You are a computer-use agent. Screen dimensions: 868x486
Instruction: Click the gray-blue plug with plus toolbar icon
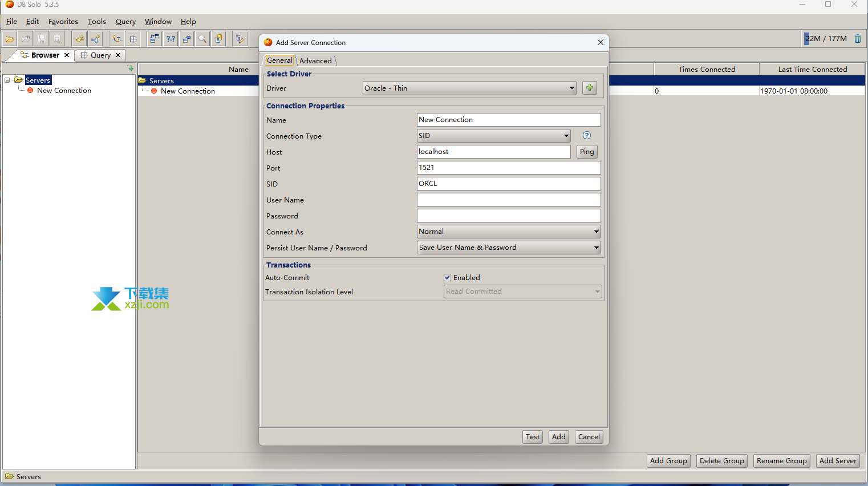pos(96,39)
